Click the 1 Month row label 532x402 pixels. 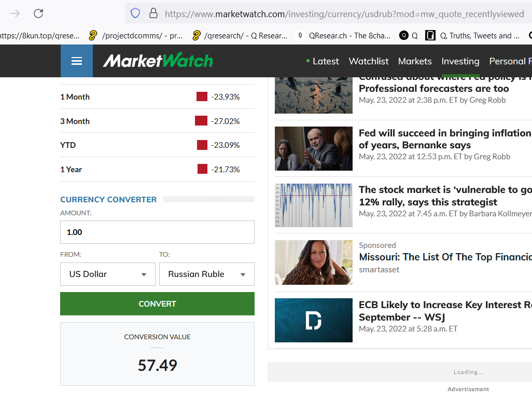click(75, 97)
